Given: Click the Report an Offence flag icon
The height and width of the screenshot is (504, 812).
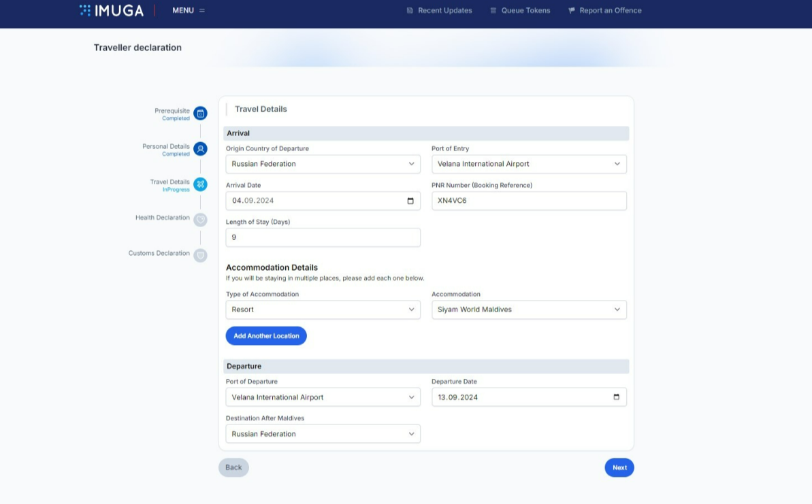Looking at the screenshot, I should point(572,10).
